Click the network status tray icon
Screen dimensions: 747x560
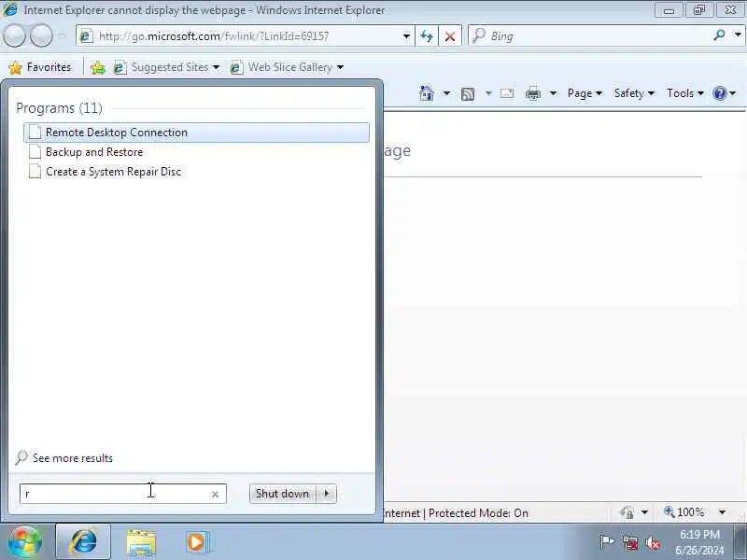[x=630, y=542]
